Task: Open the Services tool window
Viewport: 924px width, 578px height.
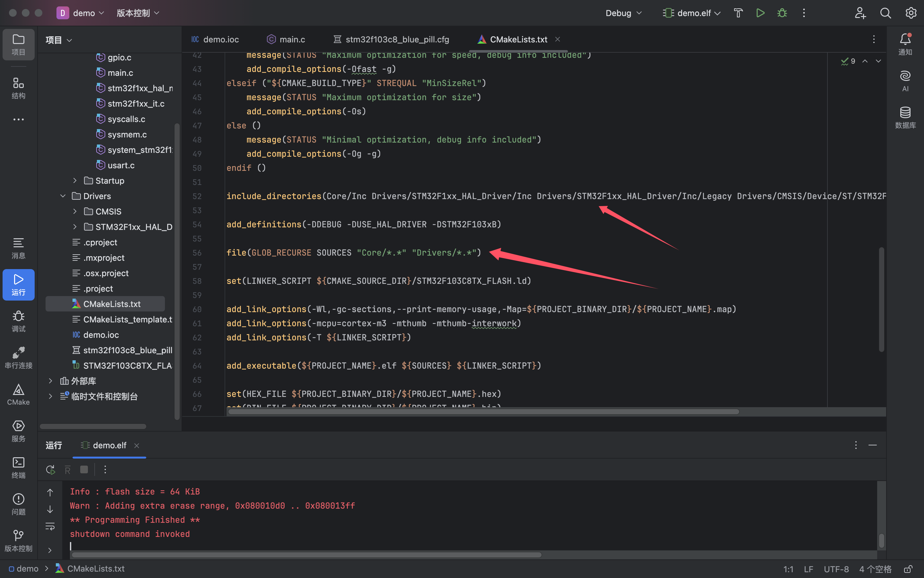Action: coord(18,431)
